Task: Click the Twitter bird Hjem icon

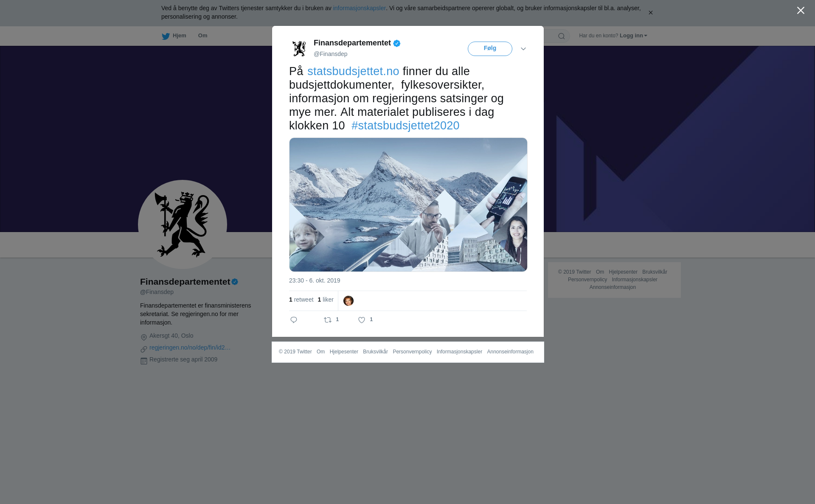Action: (x=166, y=36)
